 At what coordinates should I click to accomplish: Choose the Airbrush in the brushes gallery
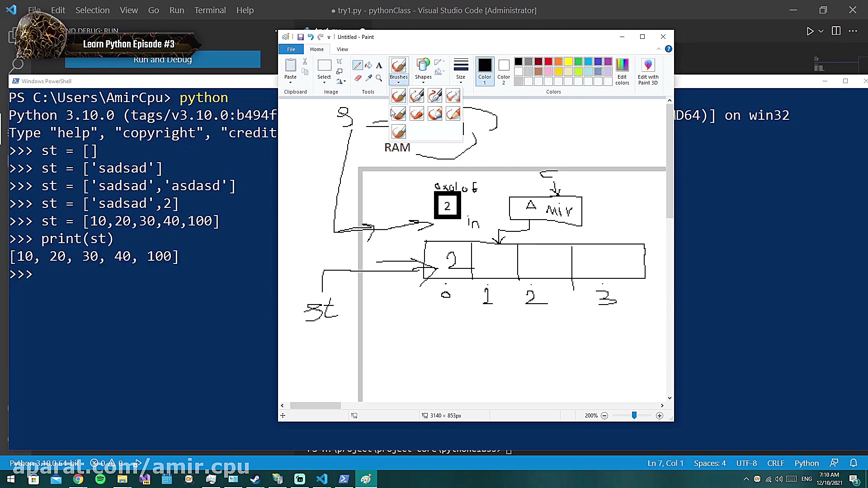point(453,96)
